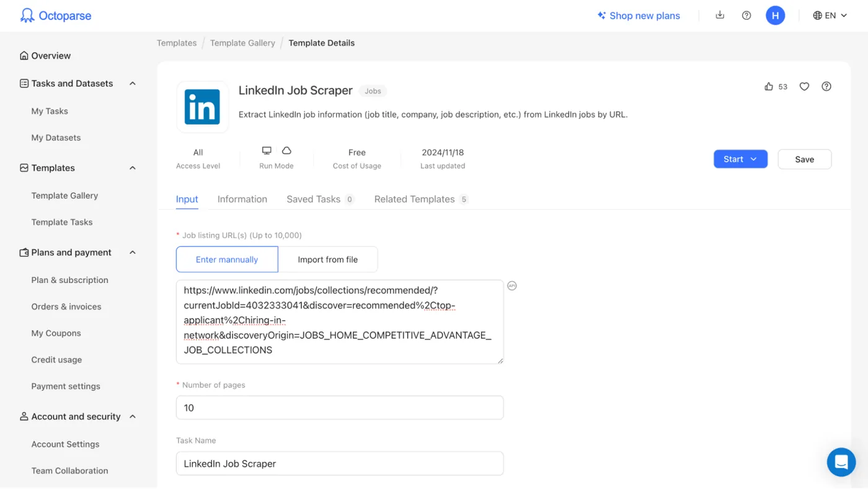Click the URL textarea resize handle
The image size is (868, 489).
click(x=500, y=360)
